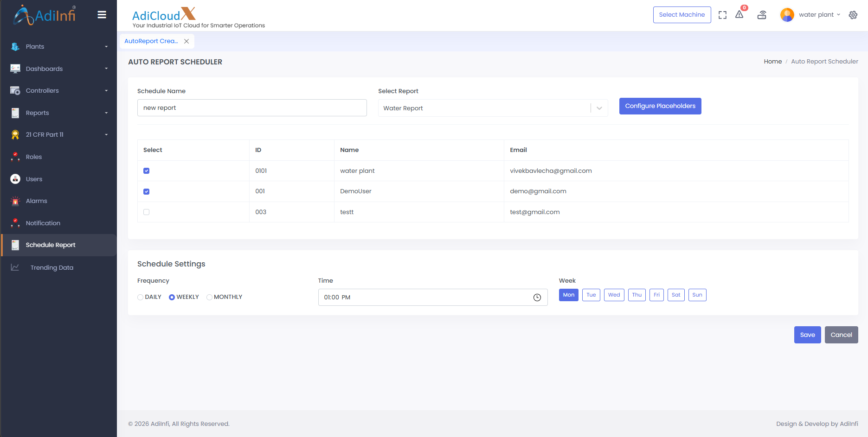The width and height of the screenshot is (868, 437).
Task: Toggle fullscreen mode icon
Action: coord(722,15)
